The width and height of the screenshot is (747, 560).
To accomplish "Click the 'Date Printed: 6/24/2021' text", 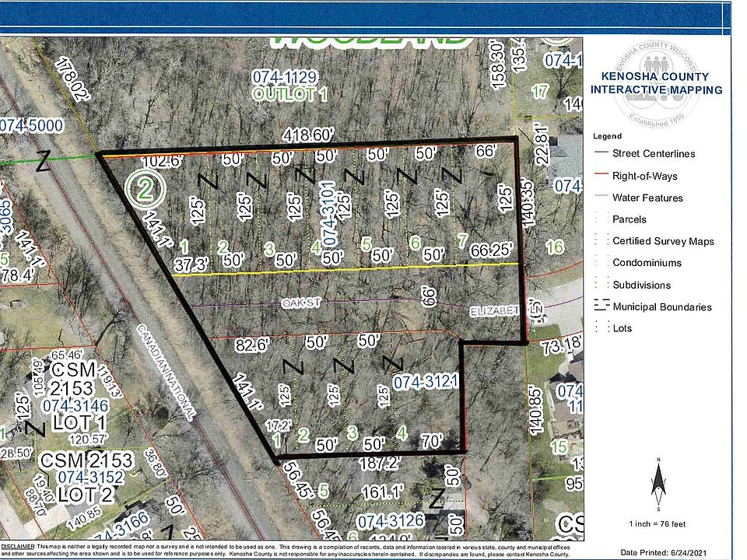I will coord(664,552).
